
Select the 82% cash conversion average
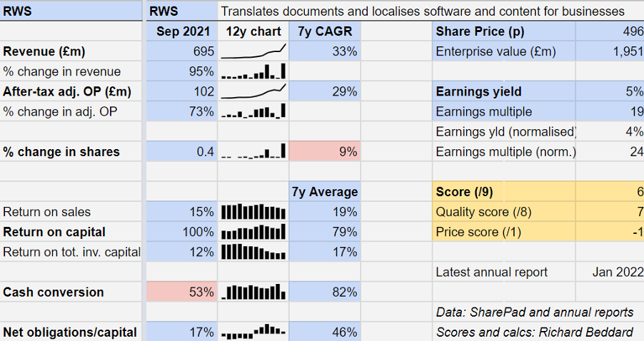click(x=325, y=292)
